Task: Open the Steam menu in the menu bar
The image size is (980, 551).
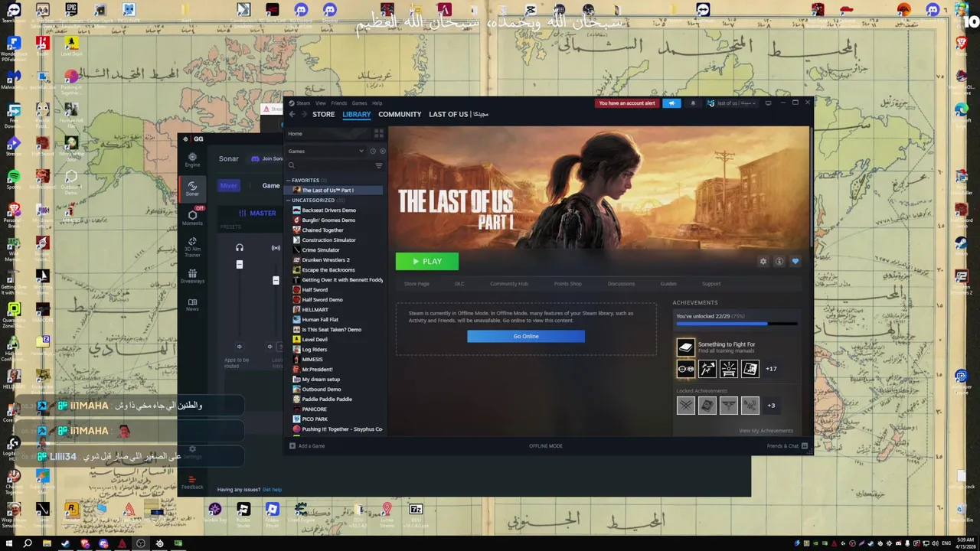Action: coord(303,103)
